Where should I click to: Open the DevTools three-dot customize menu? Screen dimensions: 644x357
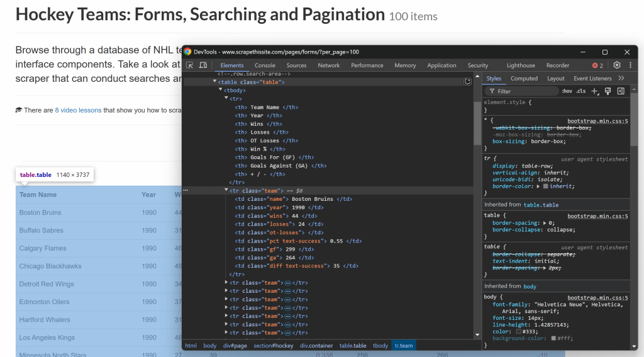[630, 65]
